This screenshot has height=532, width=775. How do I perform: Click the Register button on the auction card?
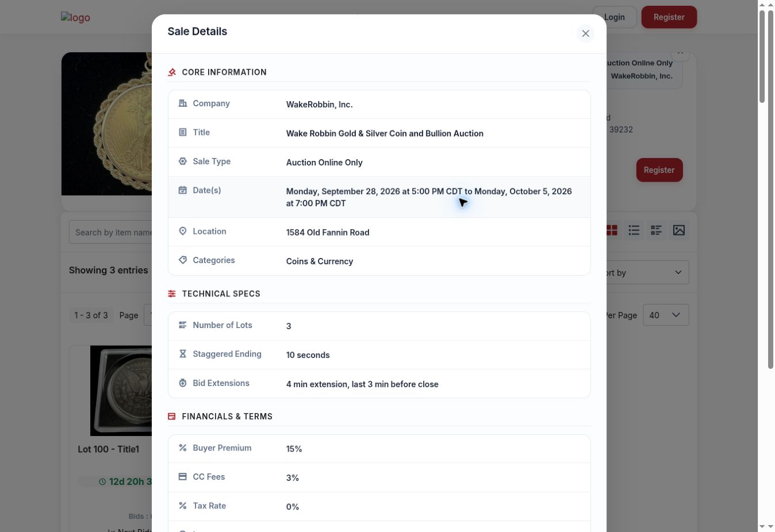659,170
